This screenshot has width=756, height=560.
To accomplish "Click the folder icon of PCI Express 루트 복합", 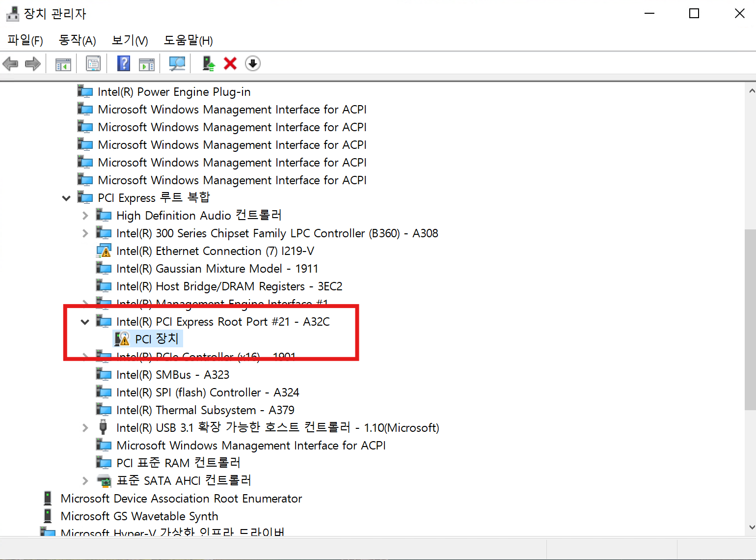I will [x=85, y=197].
